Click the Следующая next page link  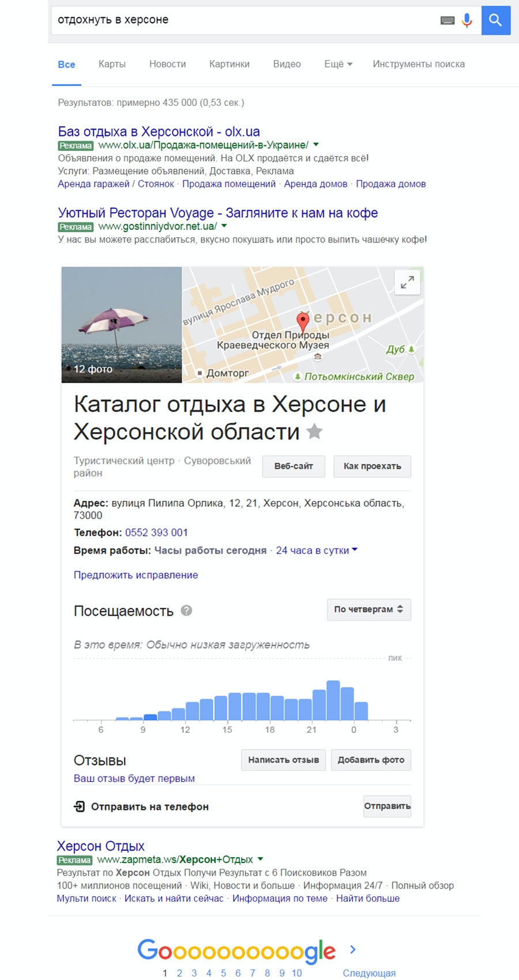(369, 973)
